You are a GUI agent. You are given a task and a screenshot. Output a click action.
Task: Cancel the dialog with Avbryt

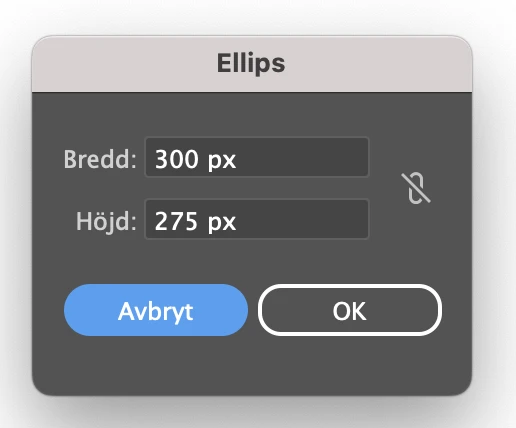156,310
